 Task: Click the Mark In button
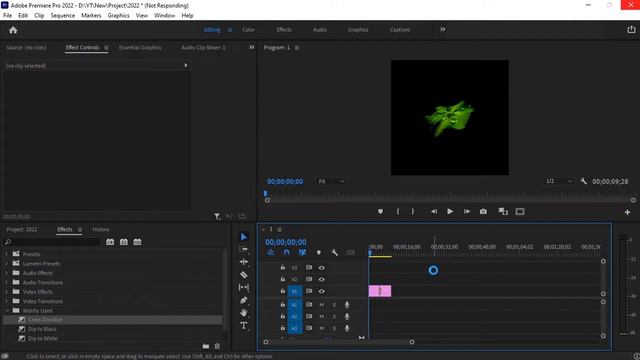(398, 211)
